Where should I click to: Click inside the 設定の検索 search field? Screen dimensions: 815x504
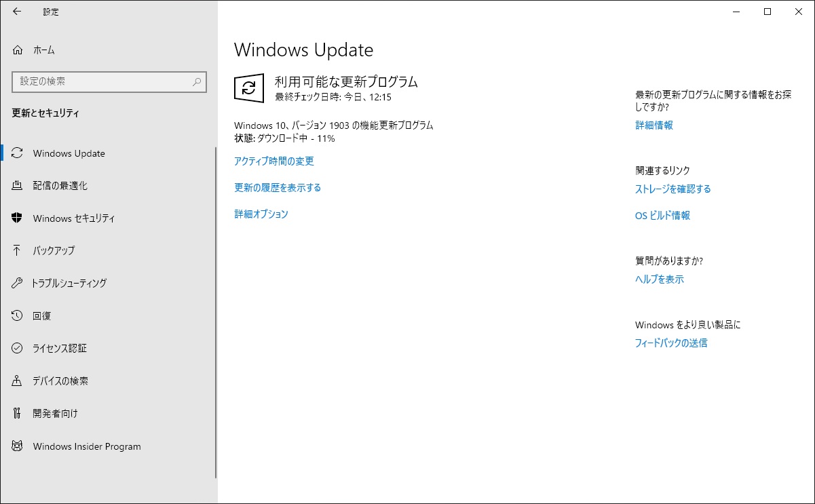coord(102,81)
